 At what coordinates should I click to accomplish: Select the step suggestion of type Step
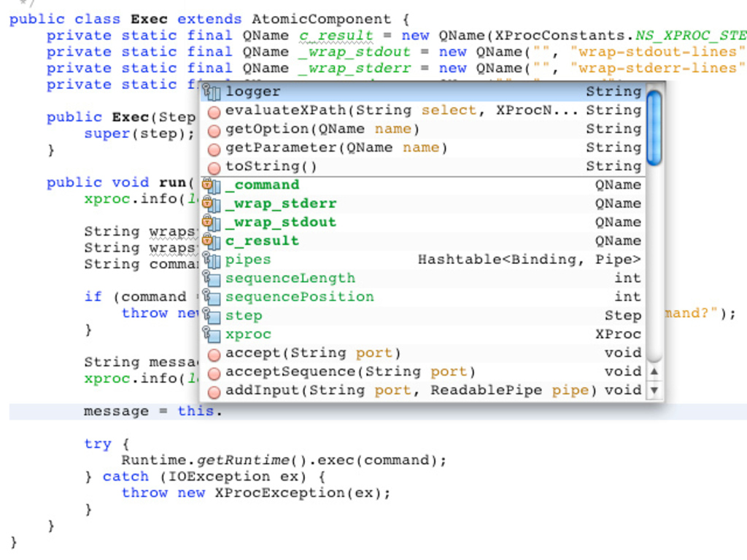(x=422, y=315)
